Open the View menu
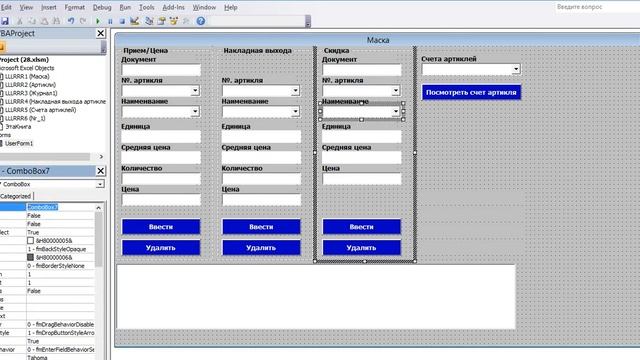 pos(26,7)
